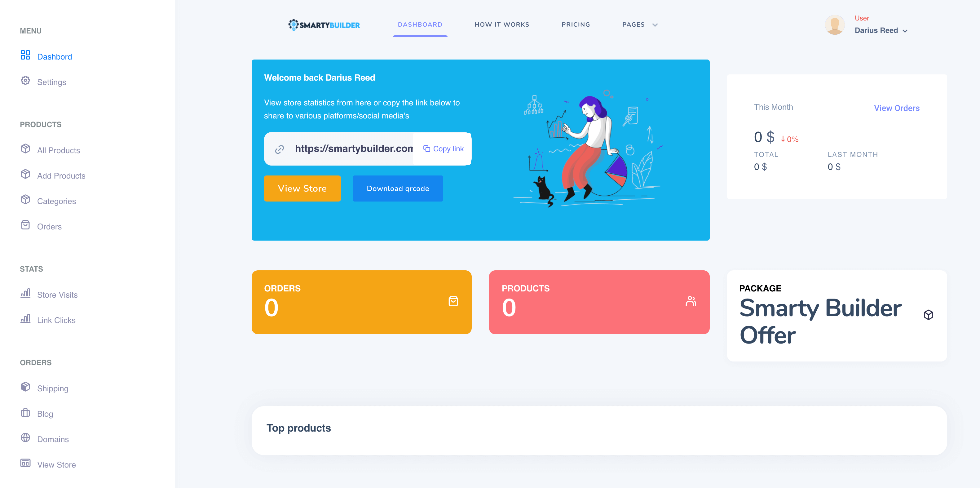
Task: Click the Orders shopping bag icon
Action: tap(453, 301)
